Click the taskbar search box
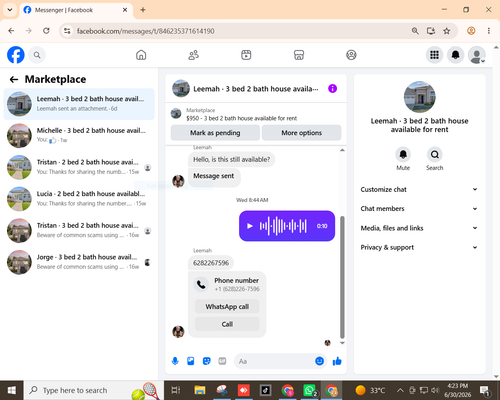 point(94,390)
